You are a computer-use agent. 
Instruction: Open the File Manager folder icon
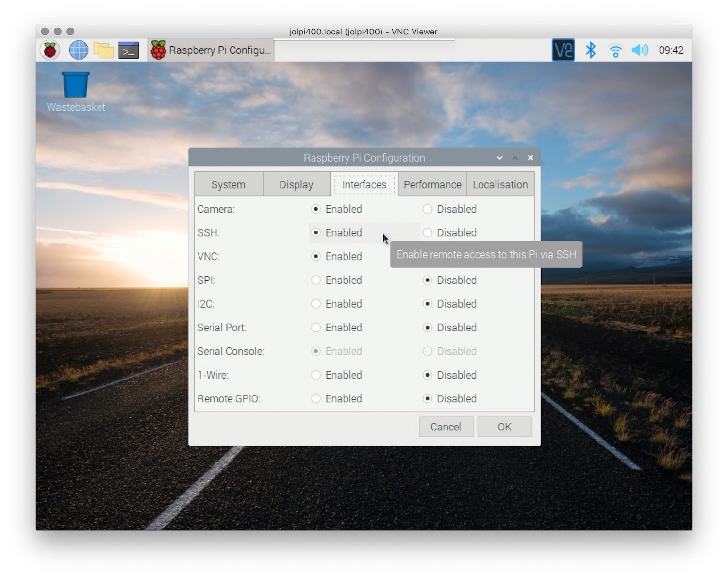[103, 50]
